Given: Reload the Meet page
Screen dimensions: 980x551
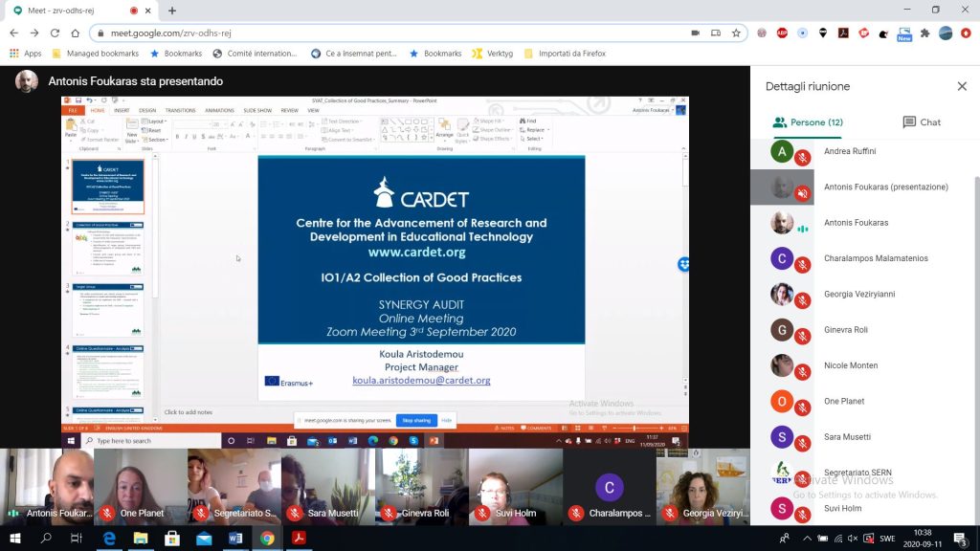Looking at the screenshot, I should 55,33.
